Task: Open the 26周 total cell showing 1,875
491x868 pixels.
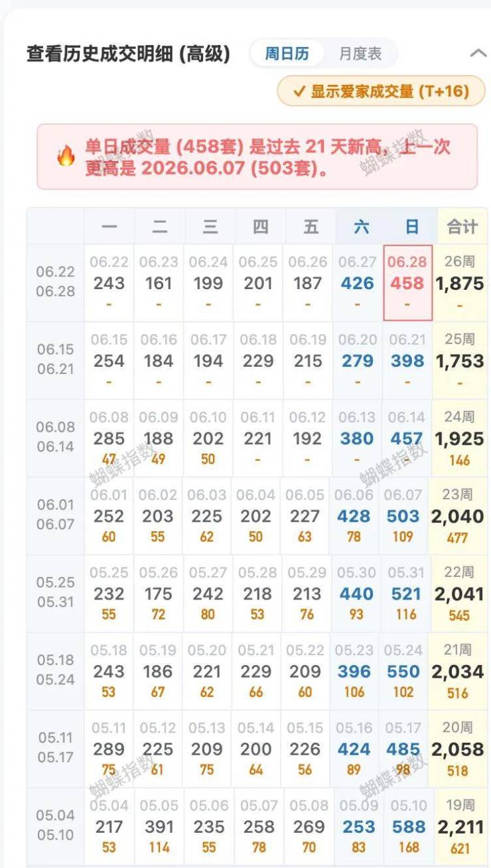Action: 460,283
